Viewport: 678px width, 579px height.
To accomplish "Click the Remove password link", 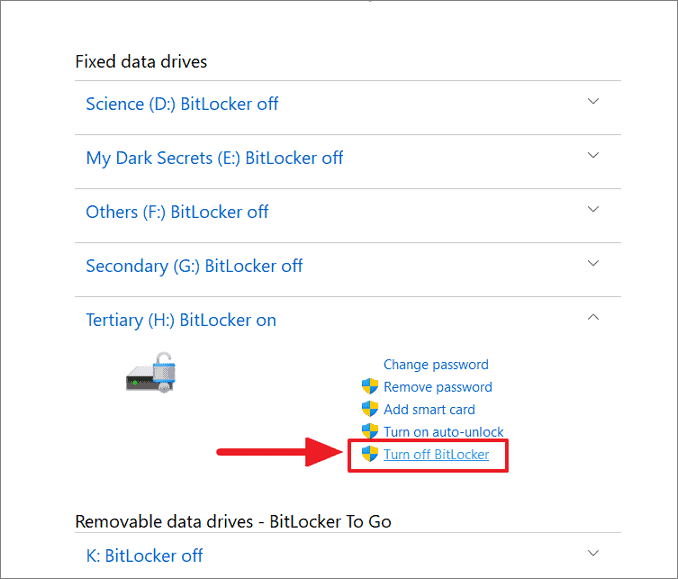I will click(x=438, y=387).
